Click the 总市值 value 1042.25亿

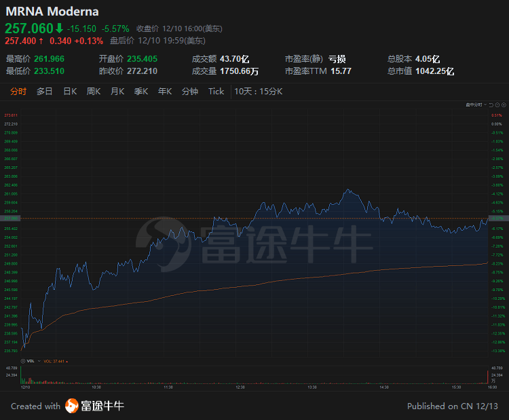click(x=434, y=71)
